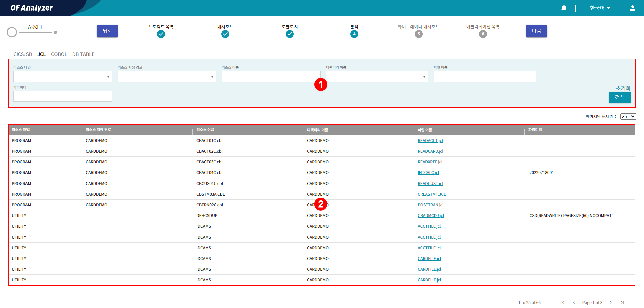
Task: Expand the 리소스 저장 경로 dropdown
Action: pos(167,76)
